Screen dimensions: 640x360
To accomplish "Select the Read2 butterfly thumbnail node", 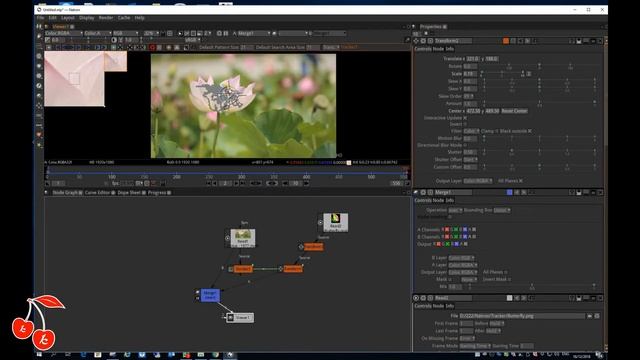I will click(336, 222).
